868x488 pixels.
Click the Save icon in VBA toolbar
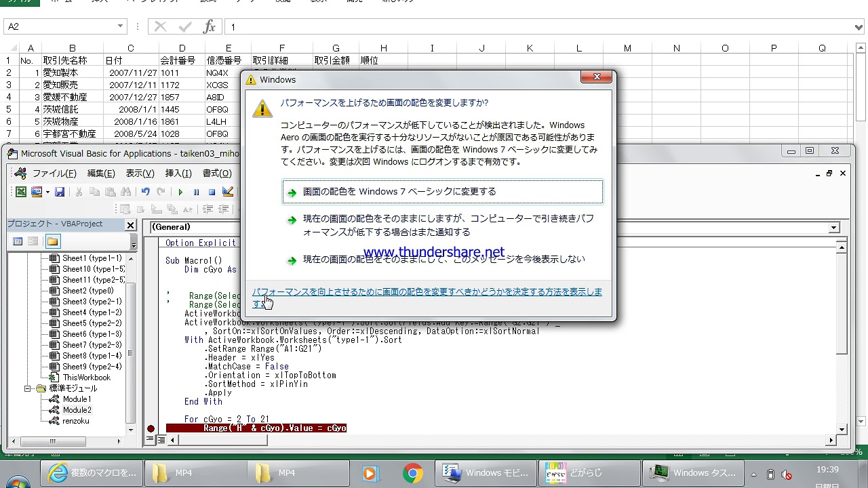(x=60, y=192)
